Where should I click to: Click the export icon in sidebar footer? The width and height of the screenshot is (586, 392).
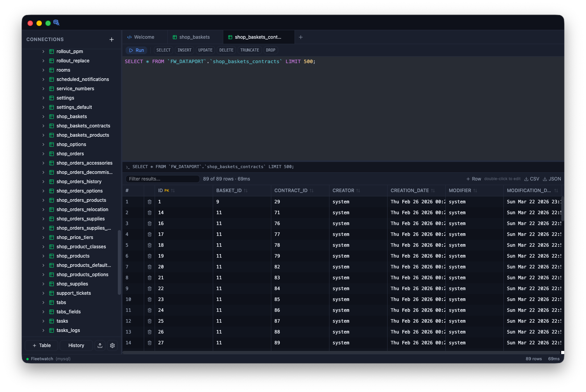point(100,346)
